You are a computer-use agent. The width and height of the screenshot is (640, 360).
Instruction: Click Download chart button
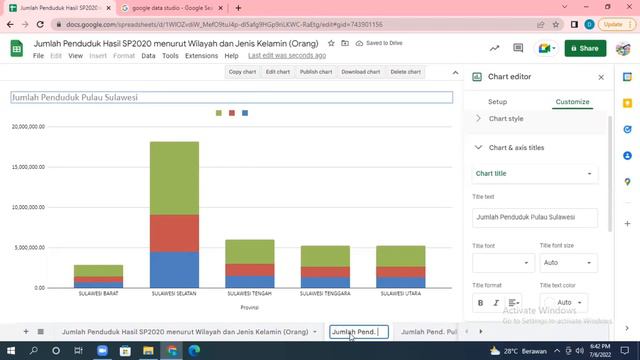361,72
